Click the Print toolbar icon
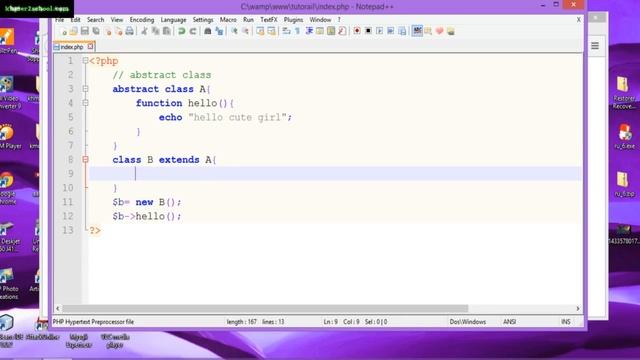640x360 pixels. pyautogui.click(x=129, y=31)
